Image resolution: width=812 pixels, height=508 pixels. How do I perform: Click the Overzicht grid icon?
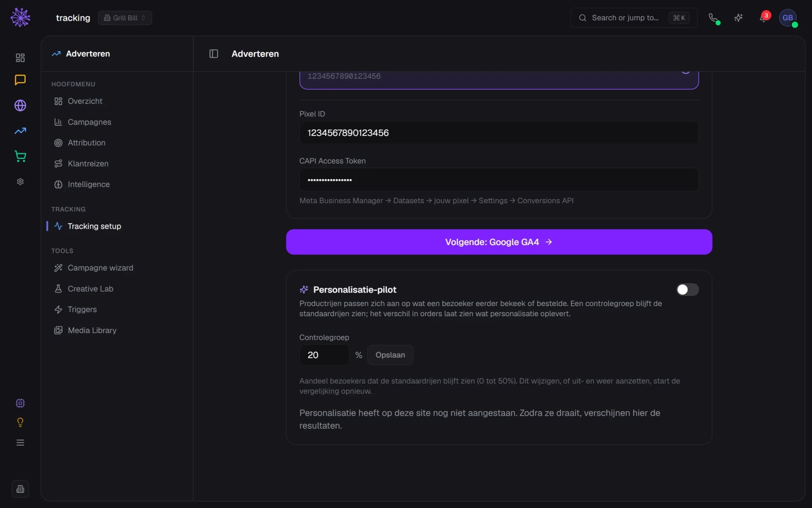[58, 101]
